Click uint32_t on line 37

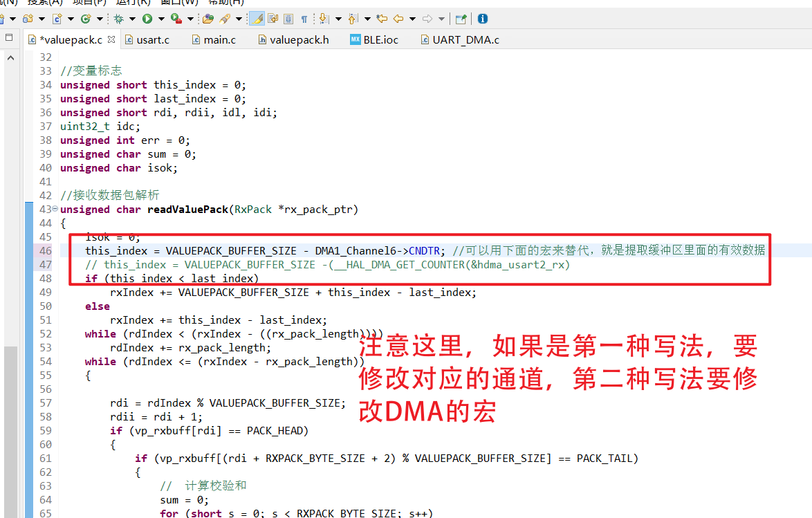85,127
